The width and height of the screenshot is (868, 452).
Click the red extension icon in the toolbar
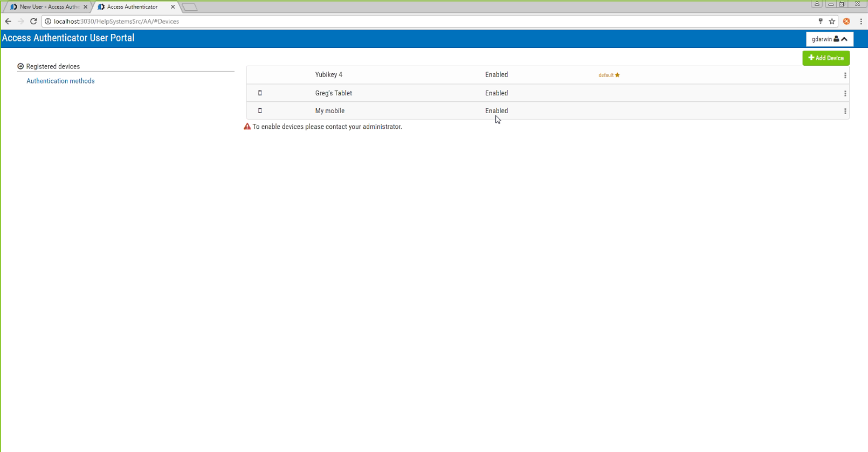click(846, 22)
